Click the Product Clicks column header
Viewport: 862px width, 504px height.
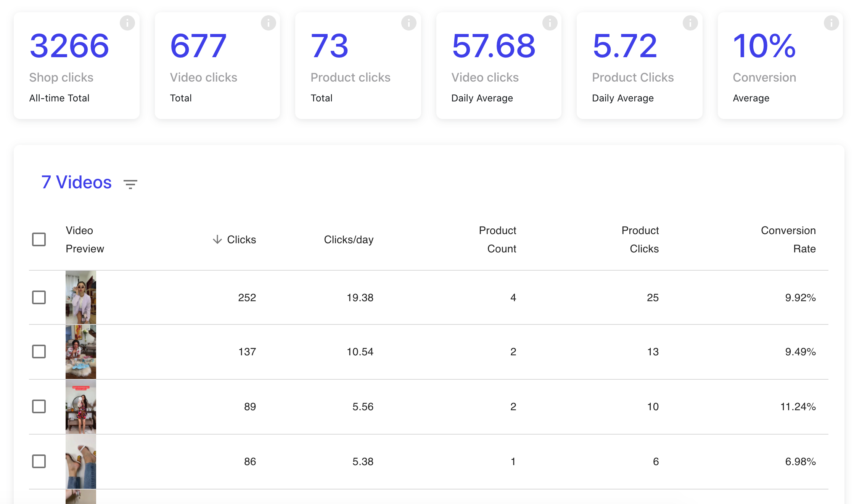coord(640,239)
